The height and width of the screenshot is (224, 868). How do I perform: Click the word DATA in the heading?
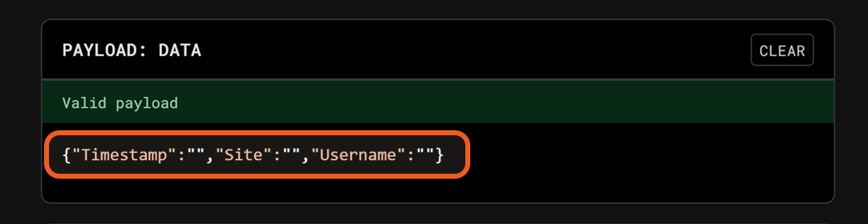180,50
